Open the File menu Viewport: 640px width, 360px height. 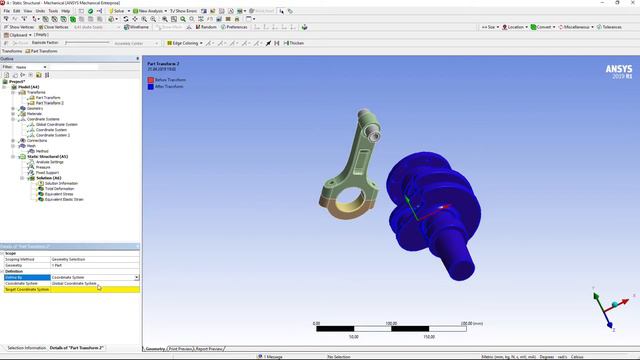[x=7, y=11]
